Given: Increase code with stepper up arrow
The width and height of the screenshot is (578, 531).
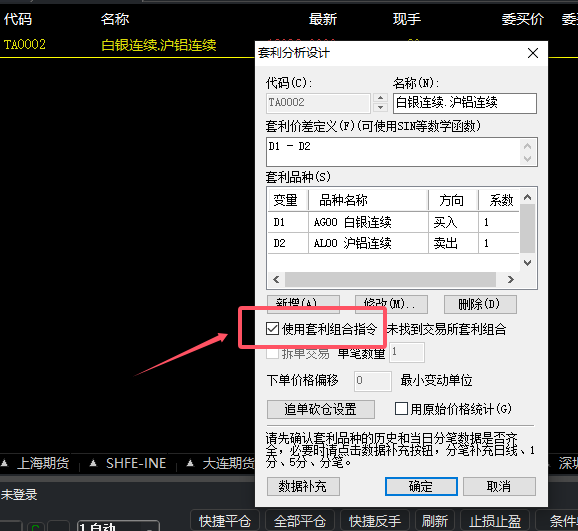Looking at the screenshot, I should pyautogui.click(x=380, y=98).
